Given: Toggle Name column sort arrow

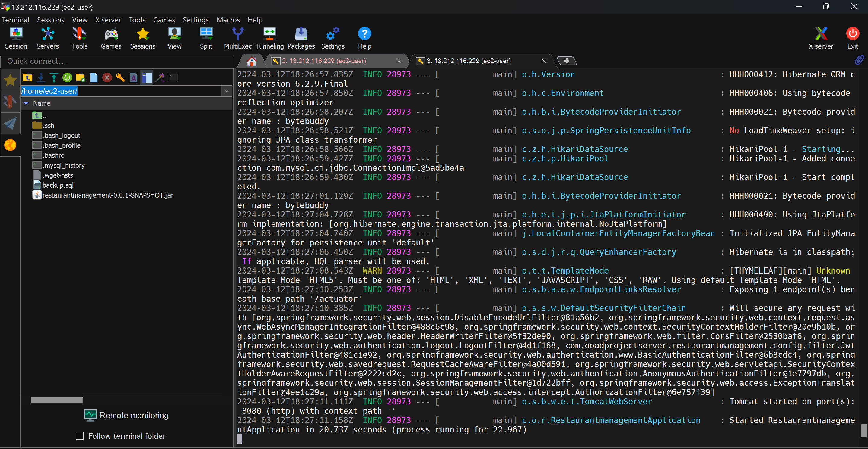Looking at the screenshot, I should point(26,103).
